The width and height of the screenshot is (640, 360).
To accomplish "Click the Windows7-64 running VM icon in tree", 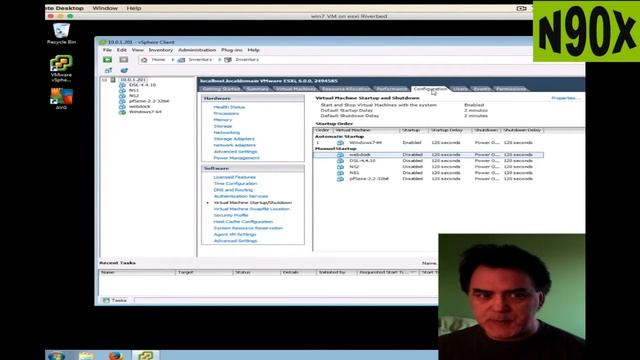I will click(122, 111).
